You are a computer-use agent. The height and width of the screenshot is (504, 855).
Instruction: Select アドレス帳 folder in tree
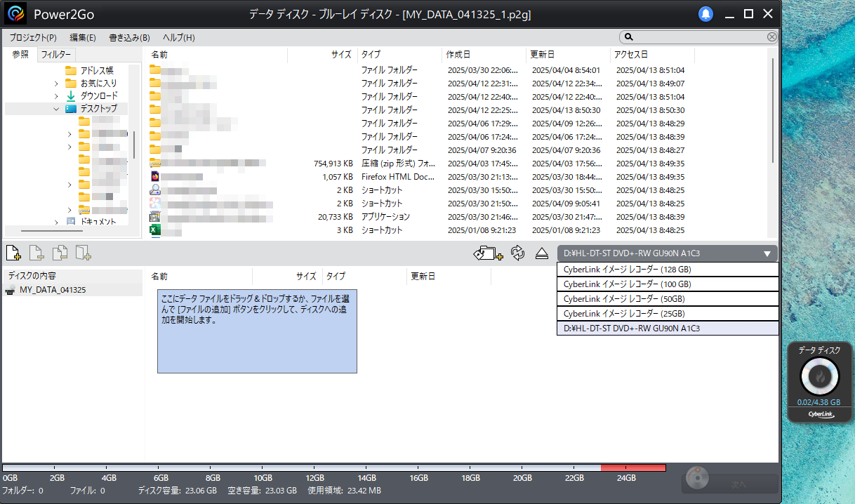(x=97, y=70)
